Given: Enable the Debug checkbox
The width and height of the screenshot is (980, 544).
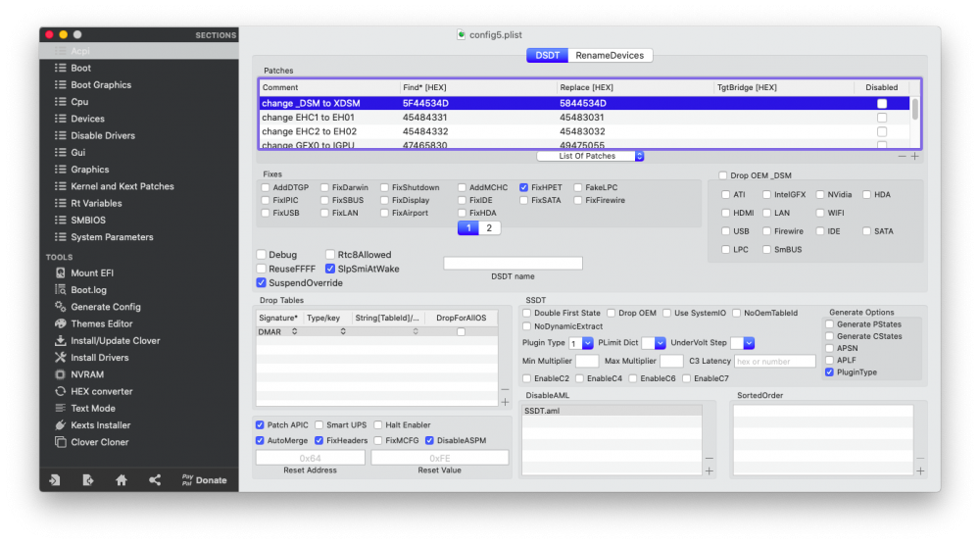Looking at the screenshot, I should pyautogui.click(x=262, y=255).
